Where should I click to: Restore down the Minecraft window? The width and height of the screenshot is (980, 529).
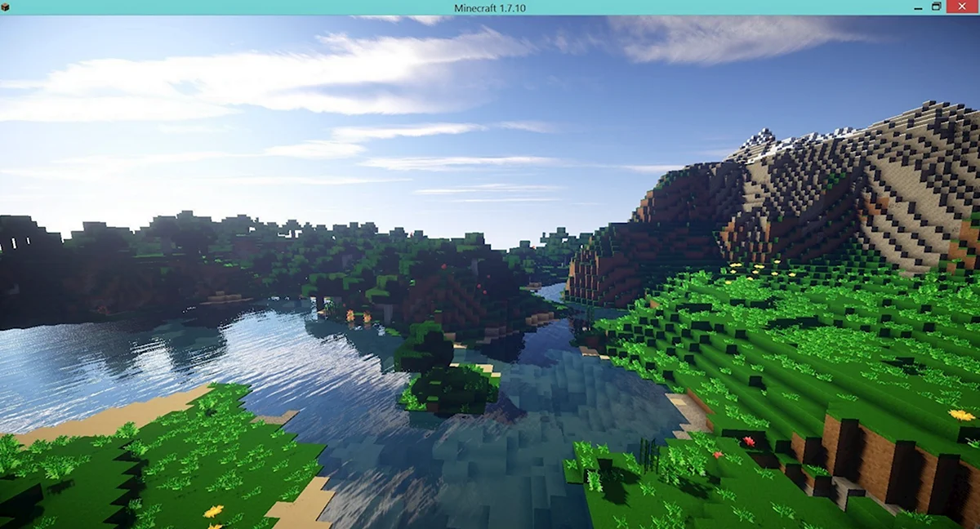(x=937, y=7)
